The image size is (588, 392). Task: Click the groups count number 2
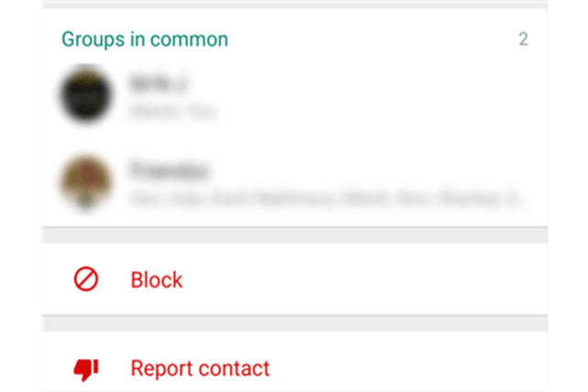pos(524,39)
